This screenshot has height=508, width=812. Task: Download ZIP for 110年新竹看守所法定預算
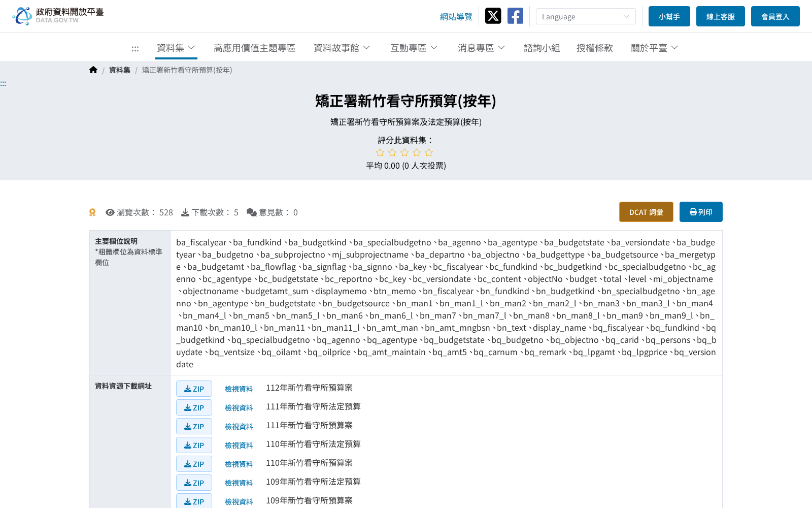click(194, 445)
